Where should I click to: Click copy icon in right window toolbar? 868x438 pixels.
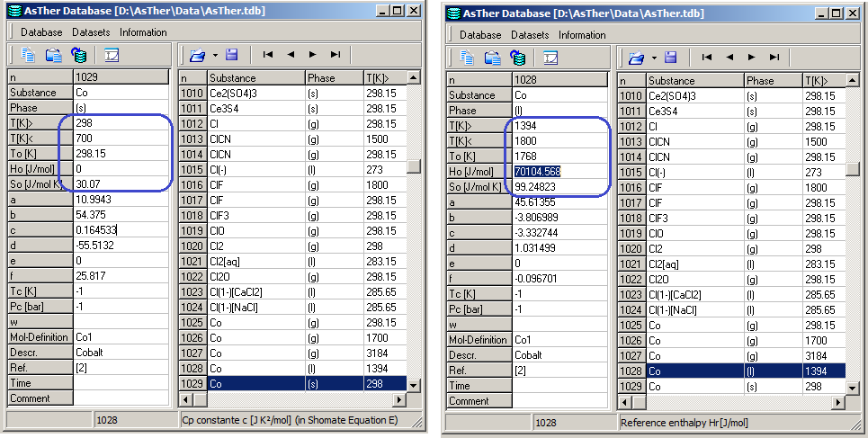(x=467, y=58)
